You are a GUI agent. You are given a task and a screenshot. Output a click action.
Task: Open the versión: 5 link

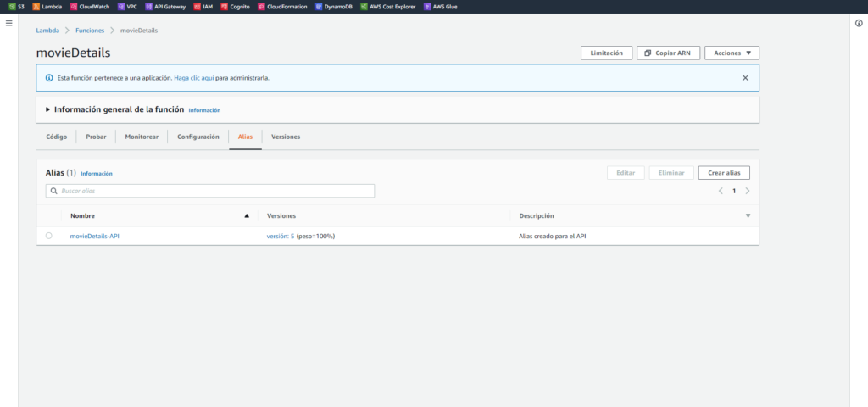coord(281,236)
